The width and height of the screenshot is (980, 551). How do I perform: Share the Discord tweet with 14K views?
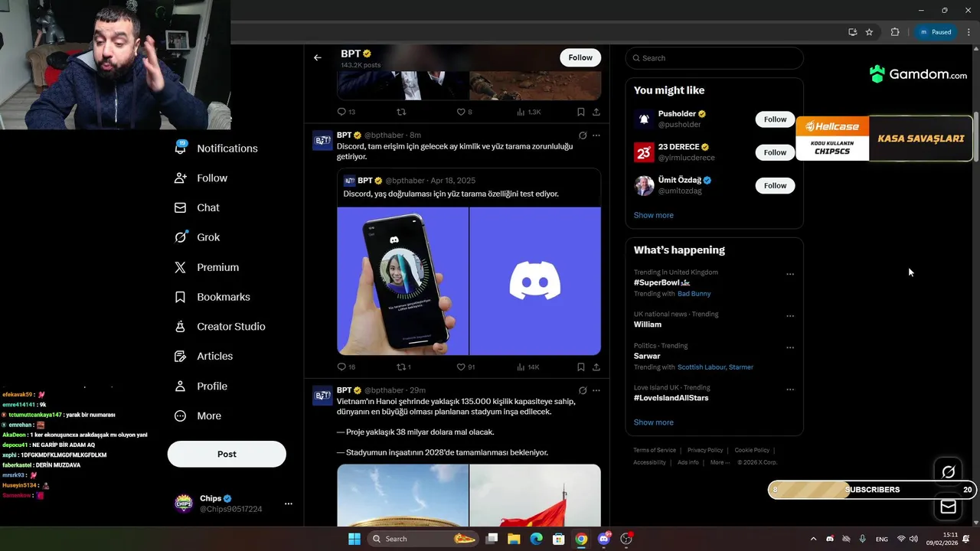tap(596, 367)
